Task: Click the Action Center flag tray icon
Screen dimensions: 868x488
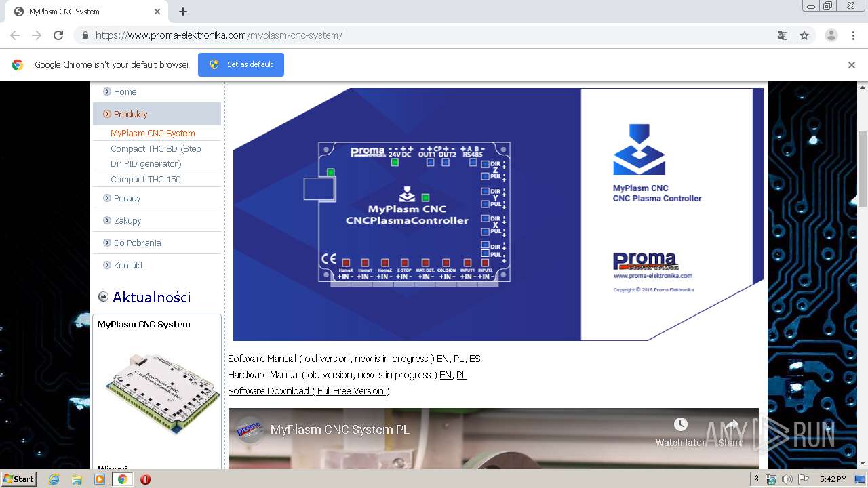Action: (x=804, y=479)
